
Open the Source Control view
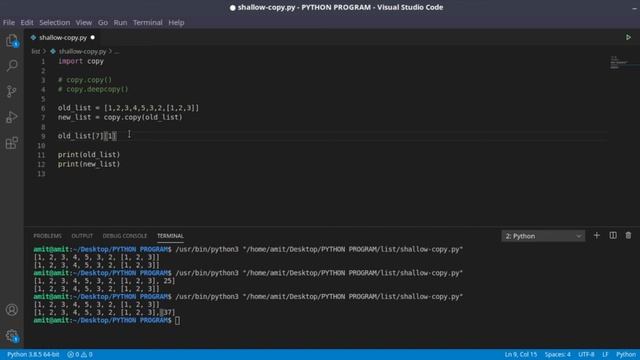click(x=12, y=91)
